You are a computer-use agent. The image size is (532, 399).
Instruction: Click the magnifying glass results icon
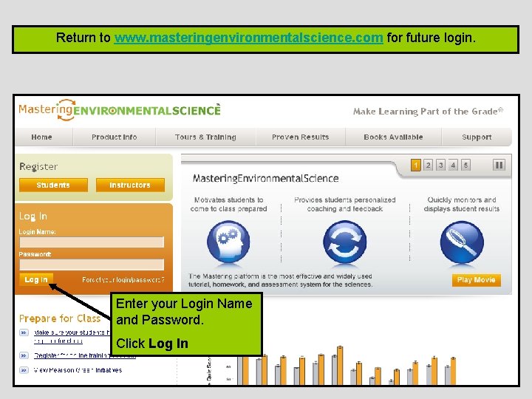(462, 242)
